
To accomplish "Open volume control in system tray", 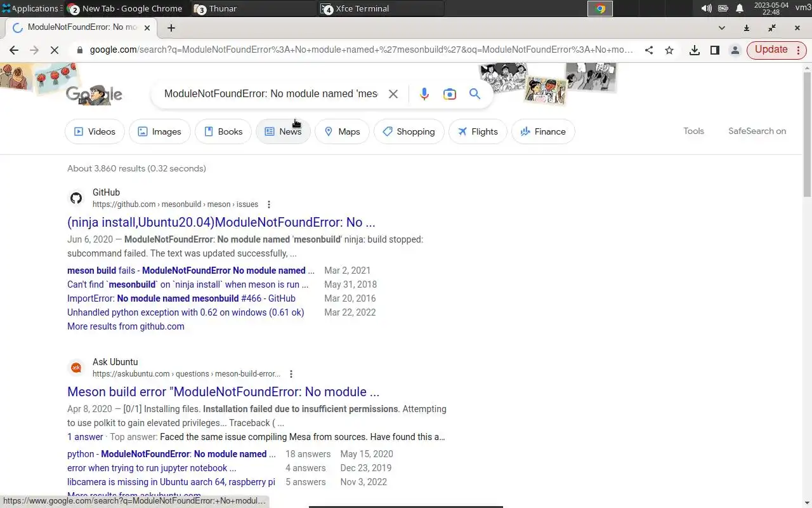I will tap(706, 8).
